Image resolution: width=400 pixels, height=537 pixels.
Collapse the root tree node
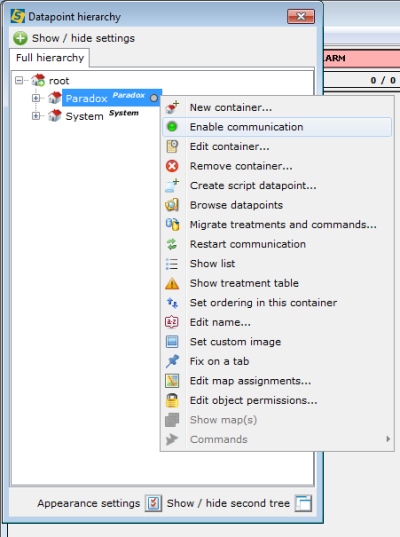pos(19,80)
